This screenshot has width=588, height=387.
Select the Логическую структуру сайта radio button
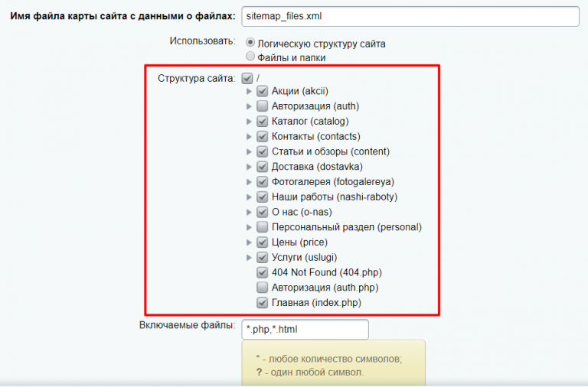pos(250,42)
